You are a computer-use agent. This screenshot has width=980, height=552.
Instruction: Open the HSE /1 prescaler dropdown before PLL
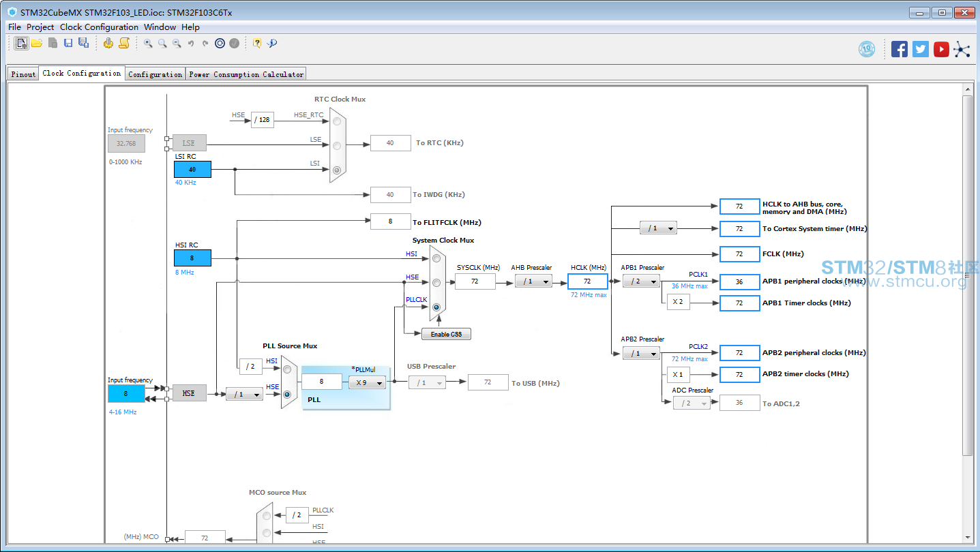click(244, 394)
